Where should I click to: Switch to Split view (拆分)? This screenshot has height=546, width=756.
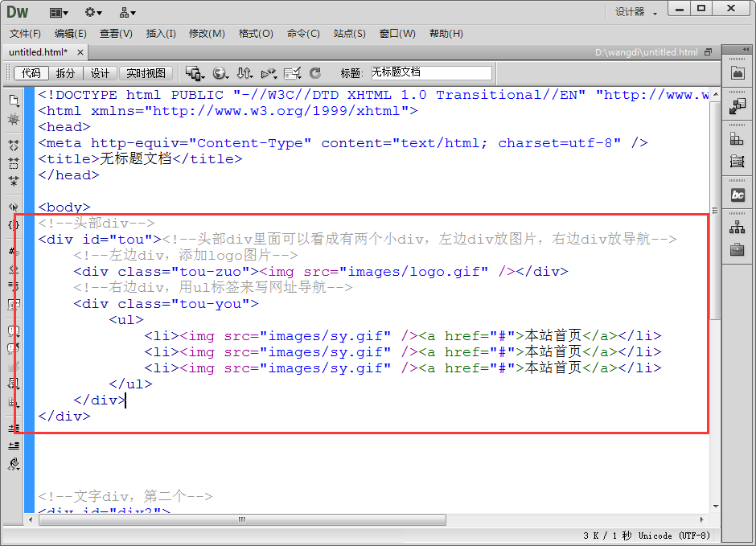[x=66, y=73]
